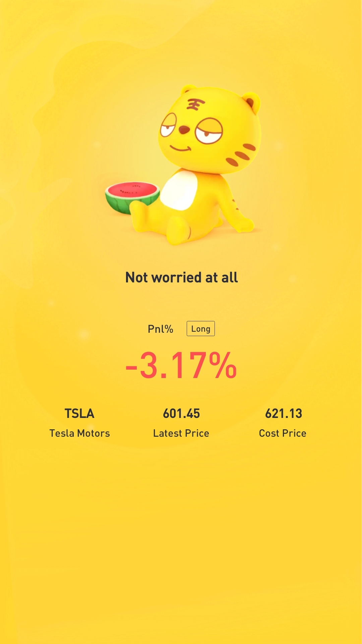Click the Tesla Motors company name
Screen dimensions: 362x644
79,433
